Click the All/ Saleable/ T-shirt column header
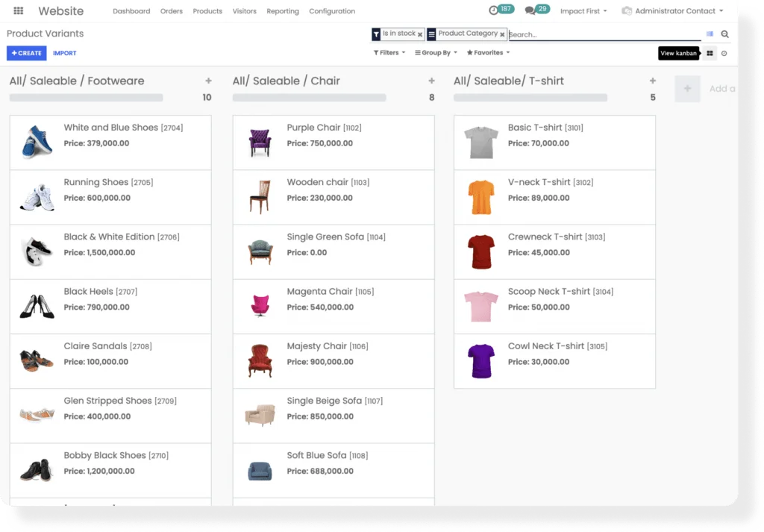 pyautogui.click(x=509, y=81)
